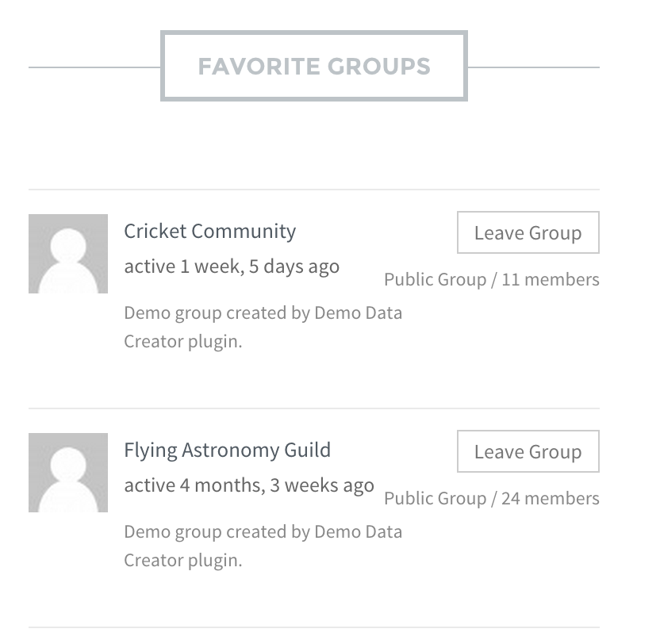Viewport: 660px width, 644px height.
Task: Click the Cricket Community avatar image
Action: pyautogui.click(x=68, y=254)
